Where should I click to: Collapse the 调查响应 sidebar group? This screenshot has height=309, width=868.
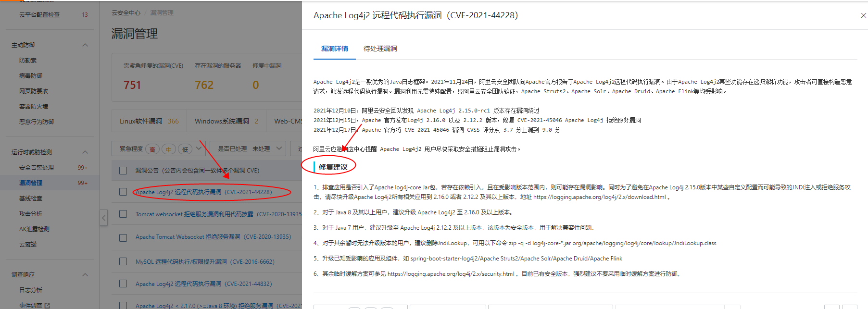tap(85, 275)
